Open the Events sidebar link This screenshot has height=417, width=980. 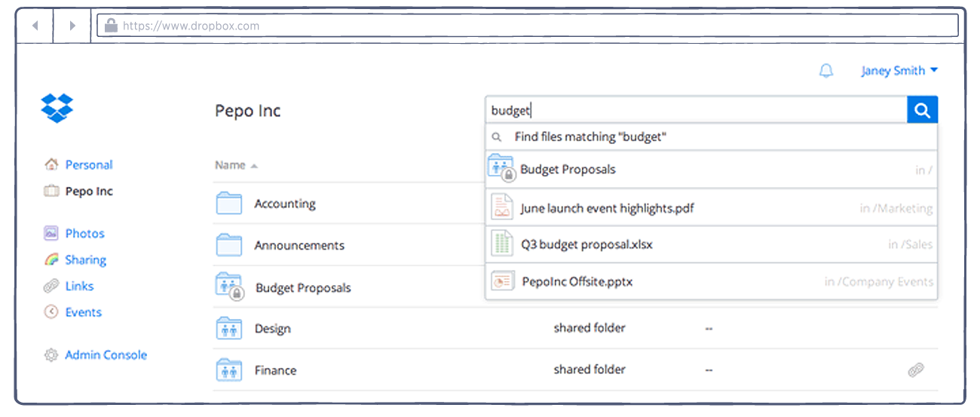[83, 312]
